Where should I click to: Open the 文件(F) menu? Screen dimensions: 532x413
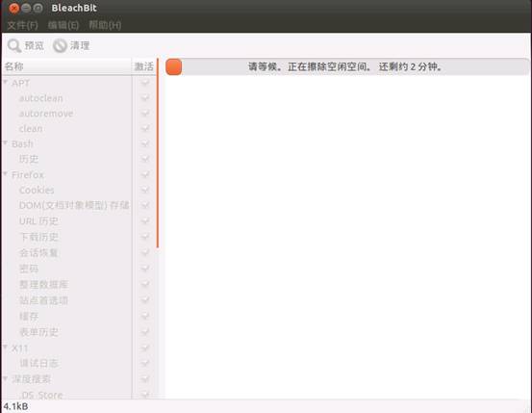click(x=22, y=25)
